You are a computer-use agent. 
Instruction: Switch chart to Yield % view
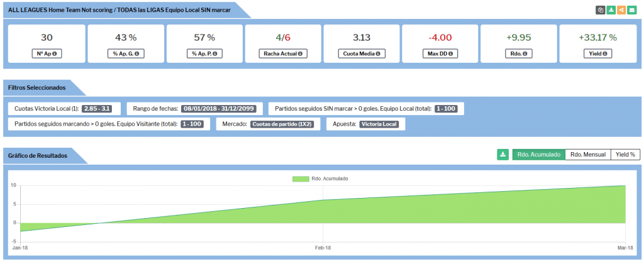pyautogui.click(x=625, y=155)
